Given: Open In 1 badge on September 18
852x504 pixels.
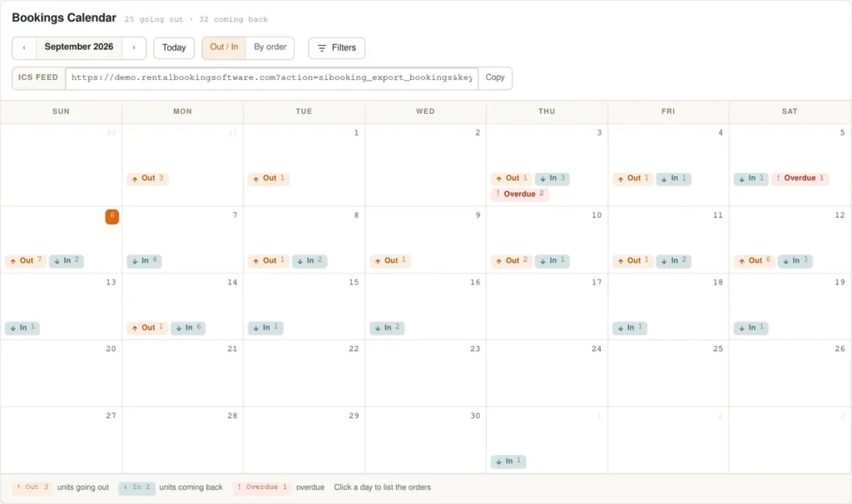Looking at the screenshot, I should [630, 328].
